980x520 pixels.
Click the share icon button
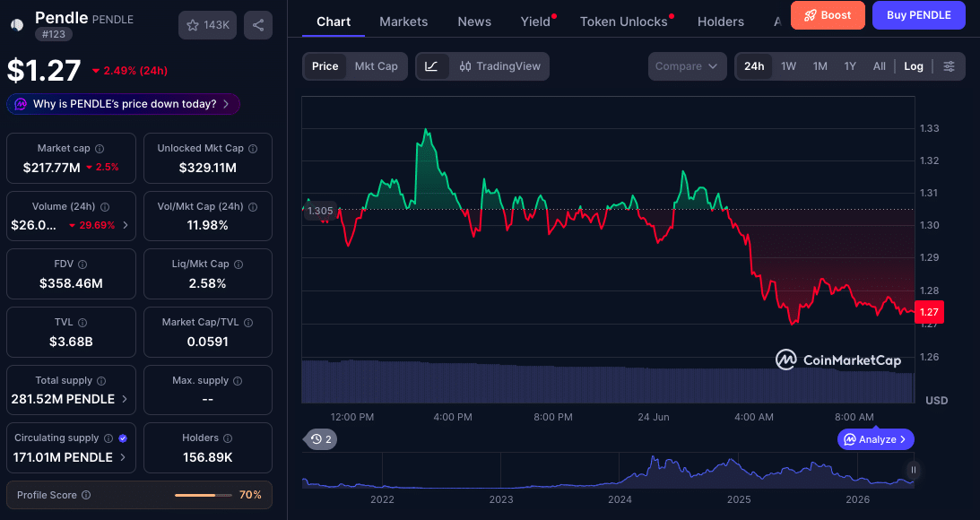coord(258,25)
